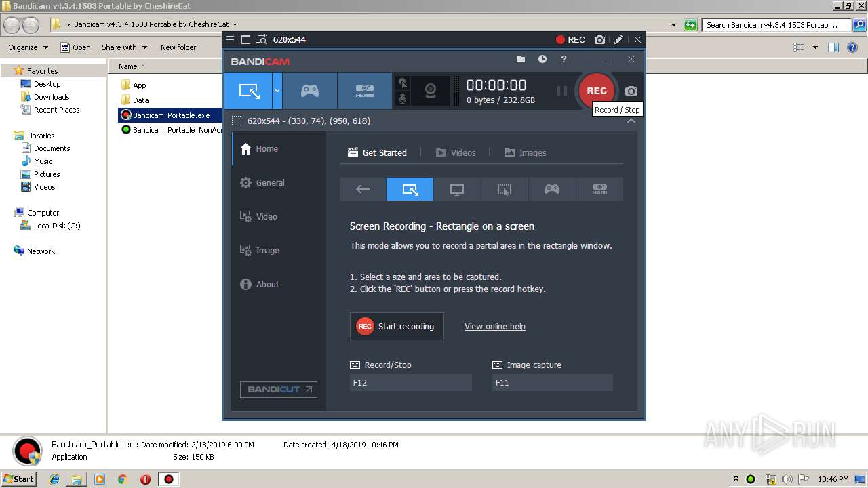Image resolution: width=868 pixels, height=488 pixels.
Task: Select Game recording mode gamepad in top bar
Action: tap(310, 91)
